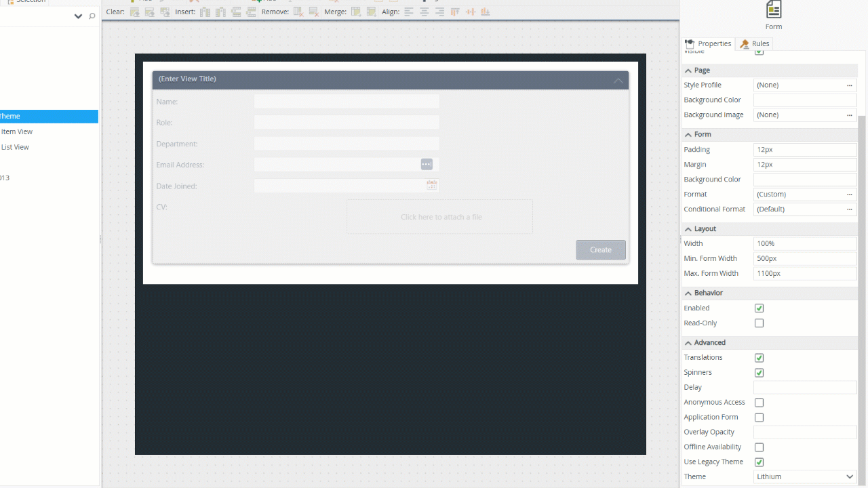868x488 pixels.
Task: Open the Theme dropdown showing Lithium
Action: click(805, 477)
